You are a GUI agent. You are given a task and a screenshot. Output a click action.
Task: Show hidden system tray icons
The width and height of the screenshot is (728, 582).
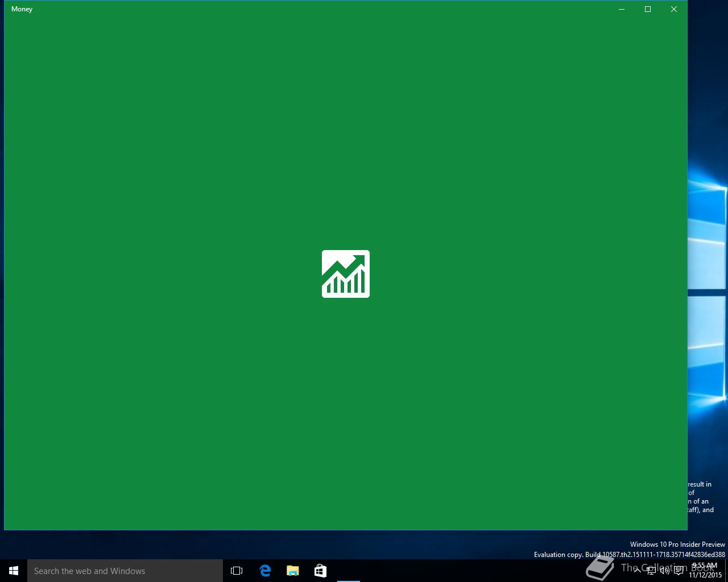(x=637, y=571)
